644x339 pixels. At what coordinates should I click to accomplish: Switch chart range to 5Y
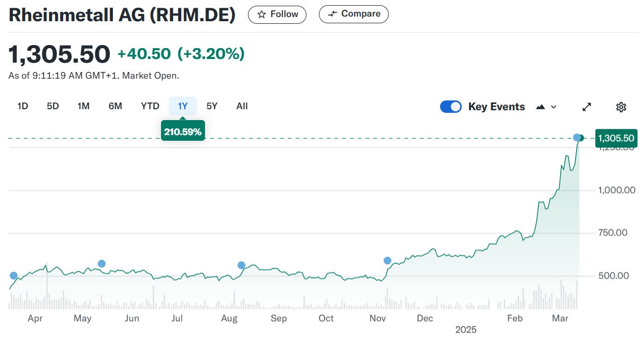(212, 106)
